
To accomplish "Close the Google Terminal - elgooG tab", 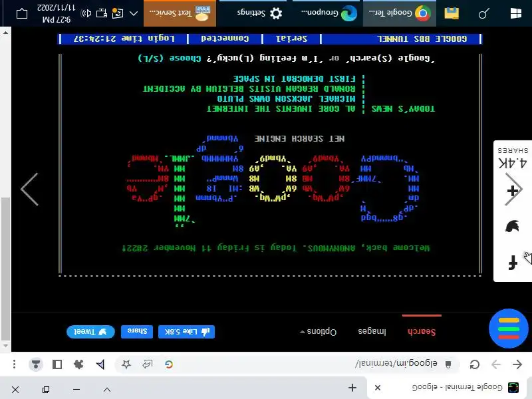I will [377, 388].
